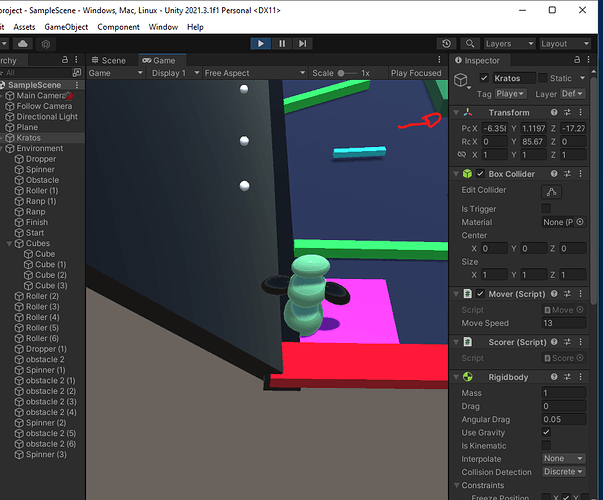The height and width of the screenshot is (500, 603).
Task: Open the Window menu
Action: click(163, 27)
